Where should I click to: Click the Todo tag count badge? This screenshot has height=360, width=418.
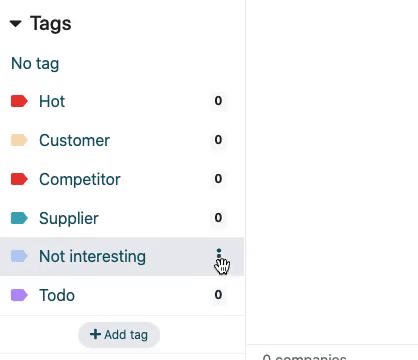(218, 295)
